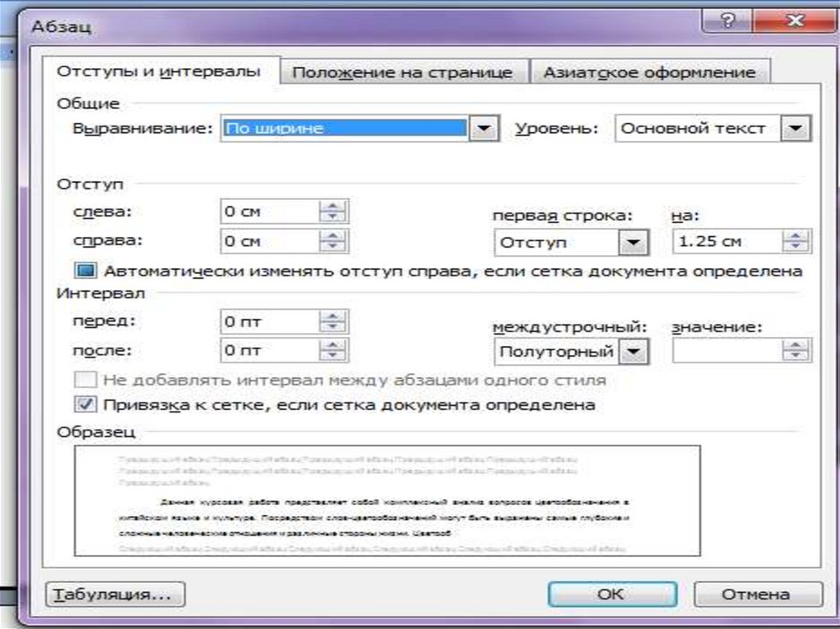Viewport: 840px width, 629px height.
Task: Close the Абзац dialog
Action: [795, 21]
